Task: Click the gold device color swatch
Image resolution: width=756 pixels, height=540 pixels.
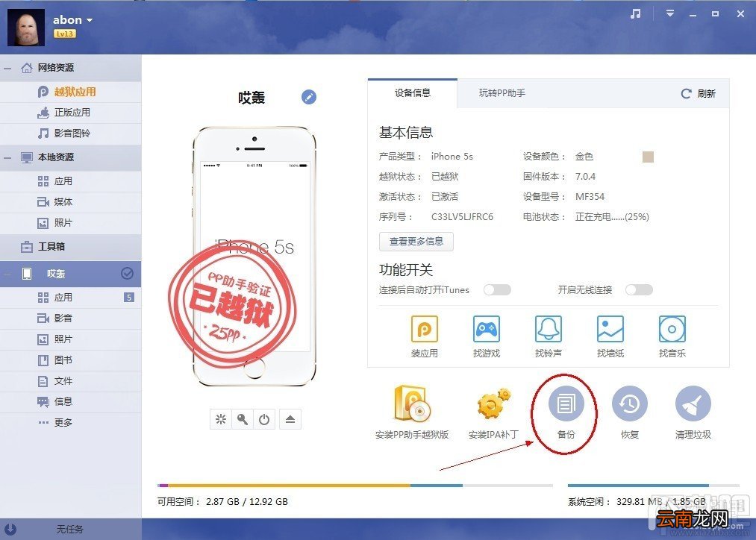Action: (648, 157)
